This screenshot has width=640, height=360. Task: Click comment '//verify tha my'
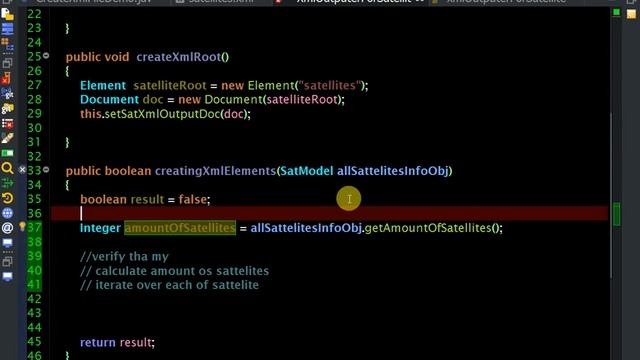click(124, 257)
